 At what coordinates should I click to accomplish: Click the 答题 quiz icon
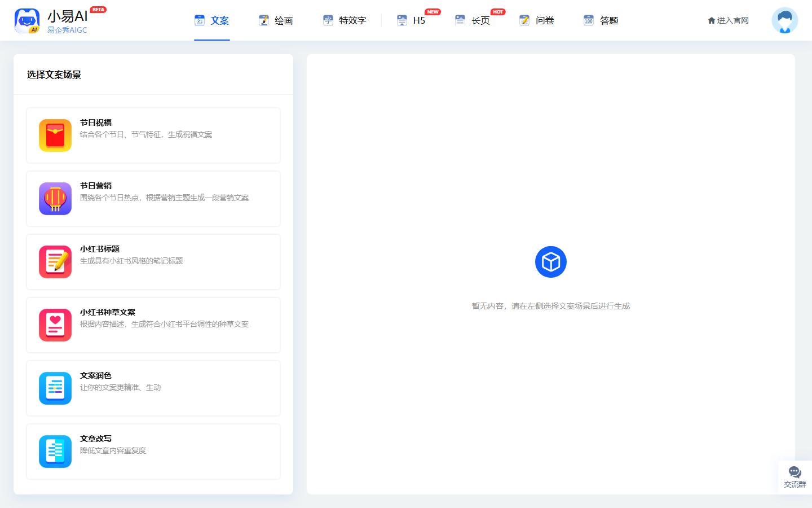pos(589,20)
